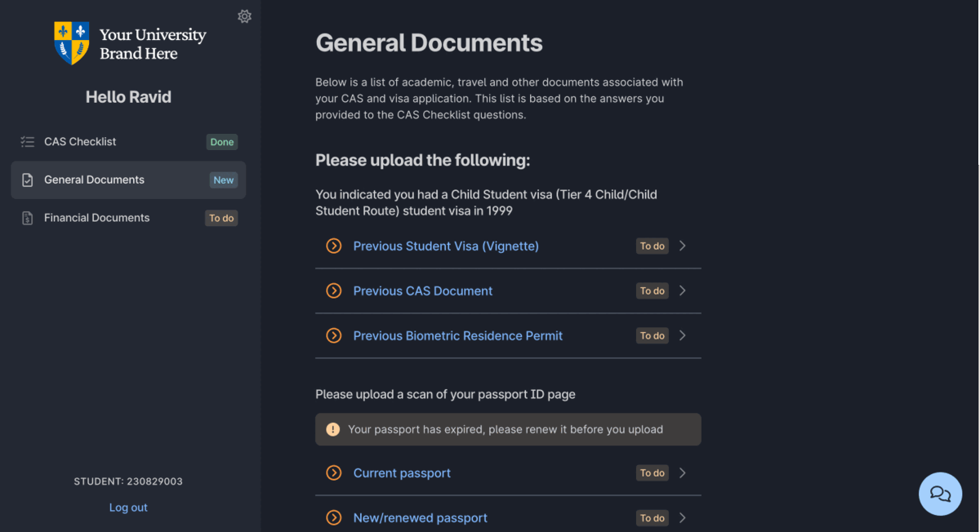Switch to the CAS Checklist section

[80, 141]
